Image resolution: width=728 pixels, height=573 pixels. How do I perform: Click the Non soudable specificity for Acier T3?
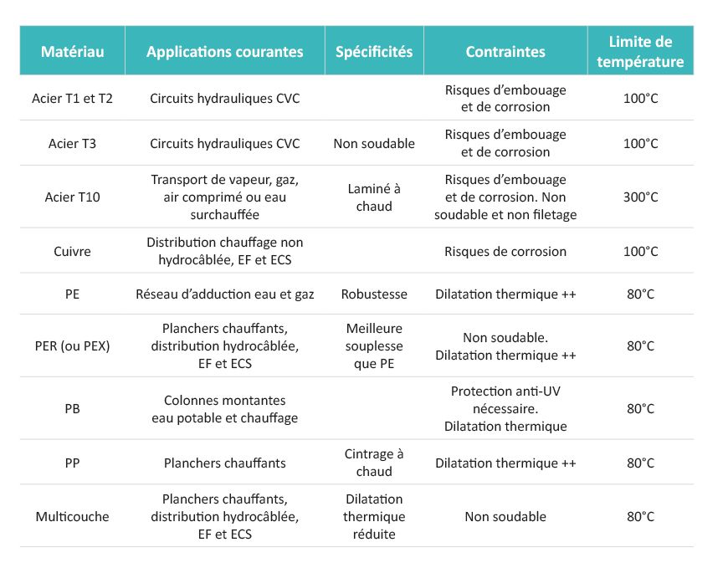pyautogui.click(x=374, y=144)
